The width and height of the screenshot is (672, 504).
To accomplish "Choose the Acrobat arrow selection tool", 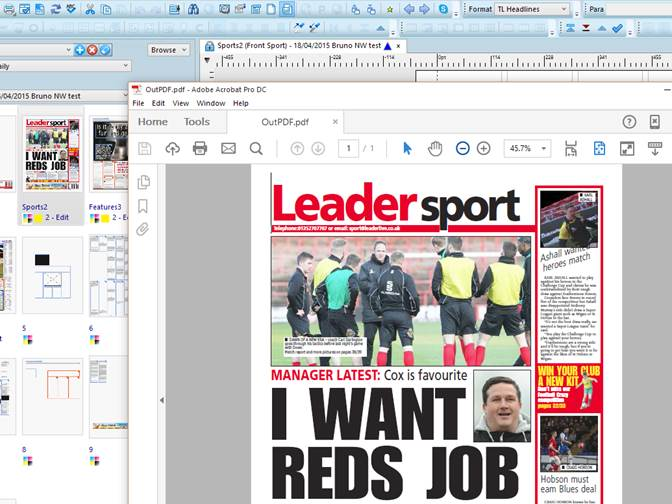I will coord(407,149).
